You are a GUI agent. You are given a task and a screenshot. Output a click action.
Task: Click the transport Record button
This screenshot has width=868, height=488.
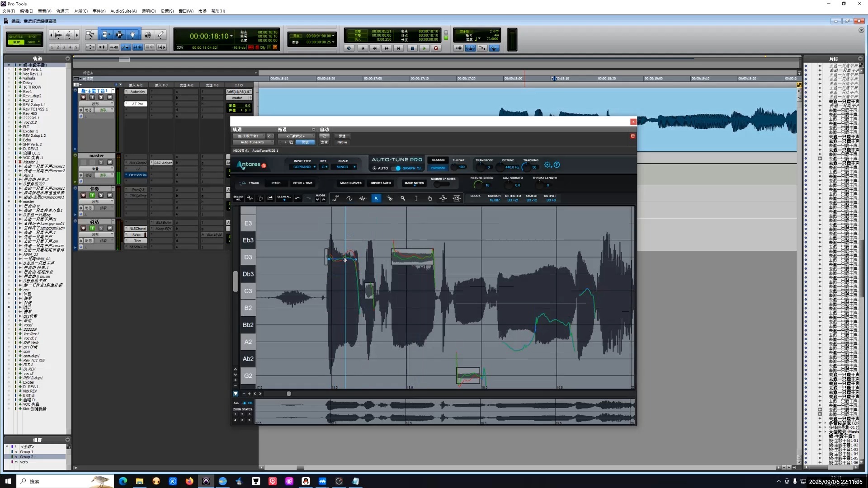point(436,48)
